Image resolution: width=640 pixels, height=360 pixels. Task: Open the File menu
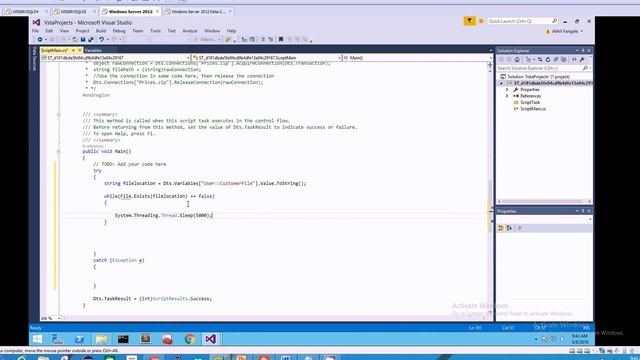[x=36, y=31]
